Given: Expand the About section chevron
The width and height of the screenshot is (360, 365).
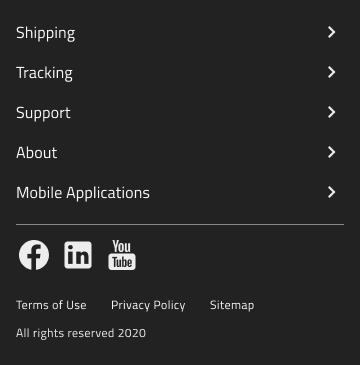Looking at the screenshot, I should coord(331,152).
